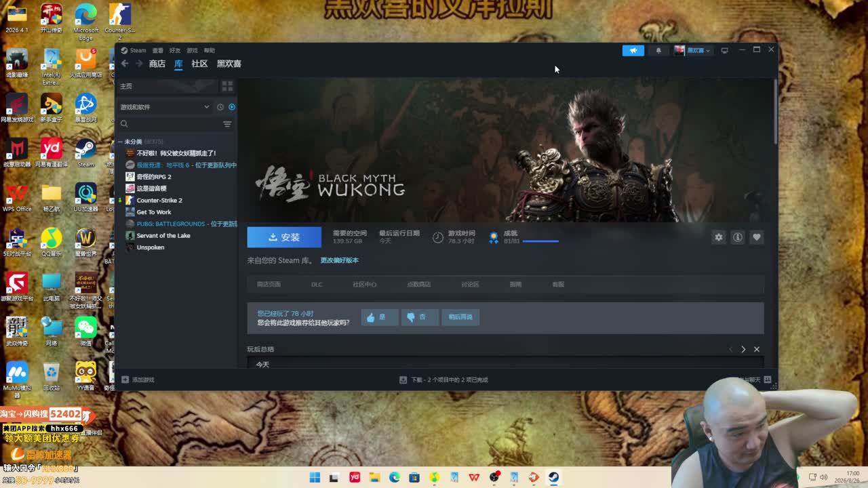Click the blue megaphone announcements button
This screenshot has width=868, height=488.
pyautogui.click(x=633, y=50)
